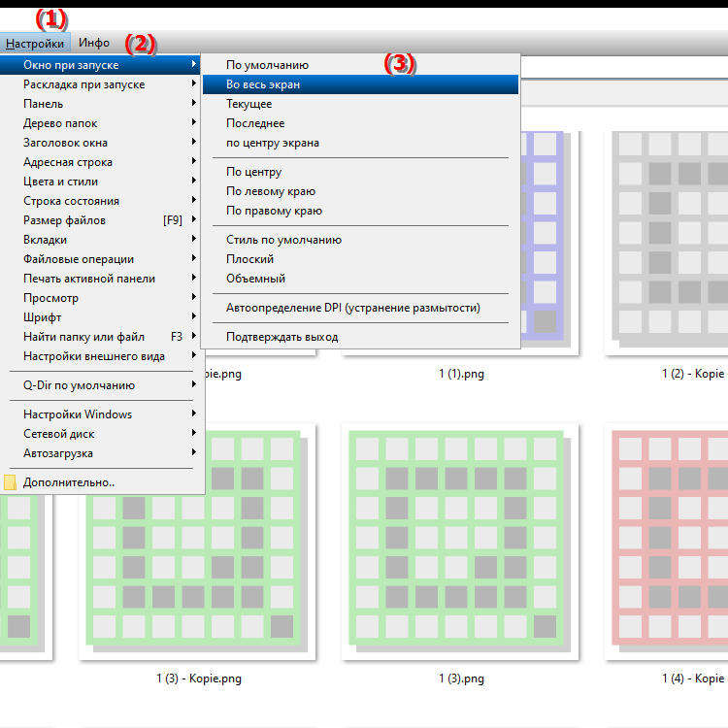
Task: Open the Шрифт submenu
Action: [x=100, y=317]
